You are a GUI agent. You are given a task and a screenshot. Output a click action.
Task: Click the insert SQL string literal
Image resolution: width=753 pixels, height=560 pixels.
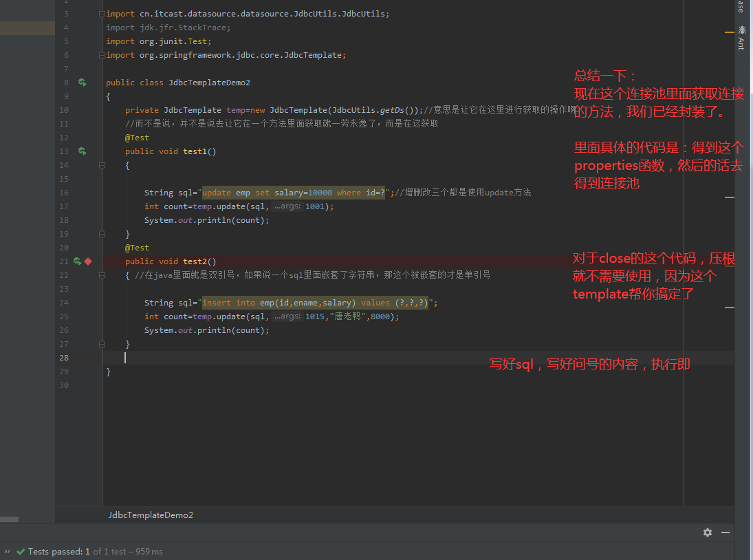coord(315,303)
